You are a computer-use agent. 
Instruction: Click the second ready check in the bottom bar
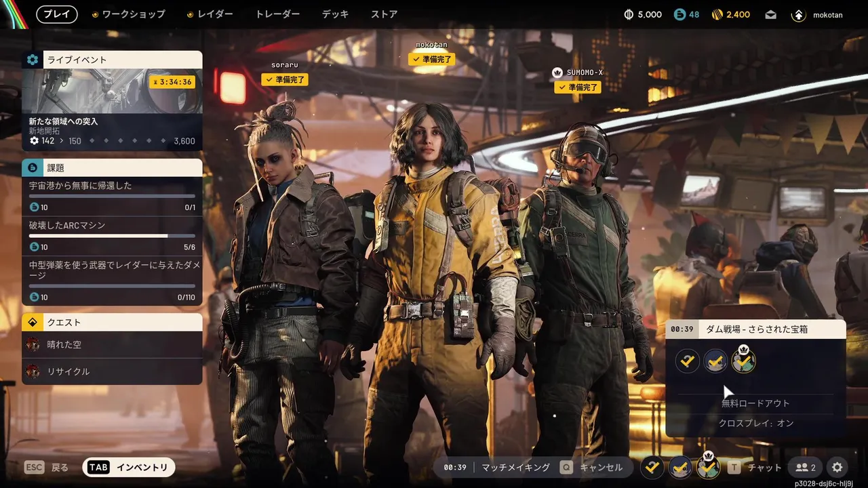point(680,468)
